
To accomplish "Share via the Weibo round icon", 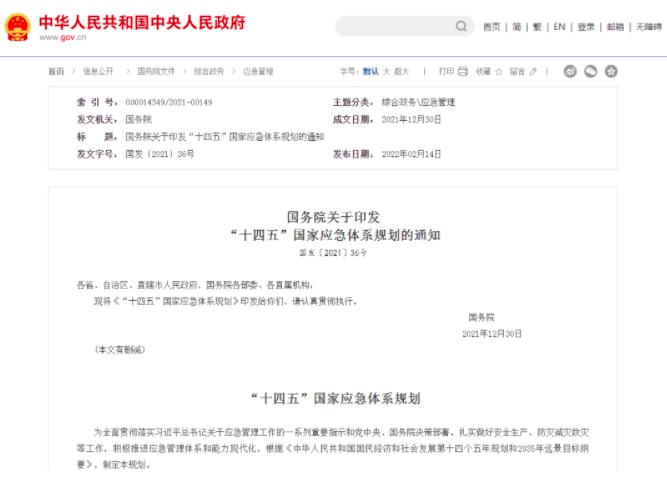I will pos(570,71).
